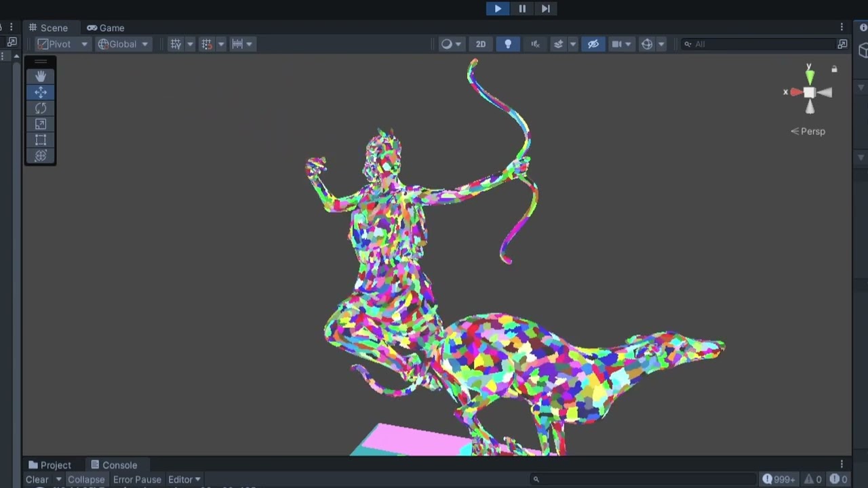
Task: Toggle Collapse in the Console
Action: tap(86, 479)
